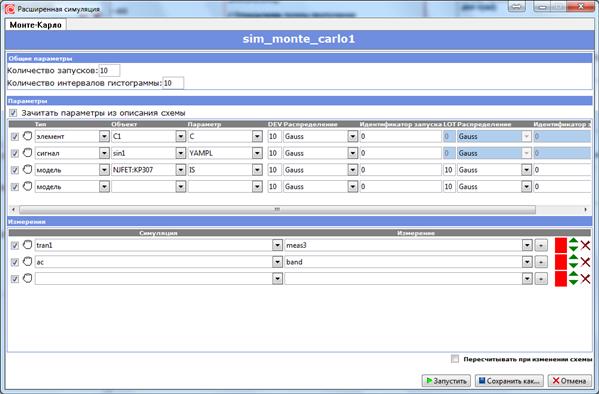Move the empty measurement row up
Screen dimensions: 599x394
point(573,274)
